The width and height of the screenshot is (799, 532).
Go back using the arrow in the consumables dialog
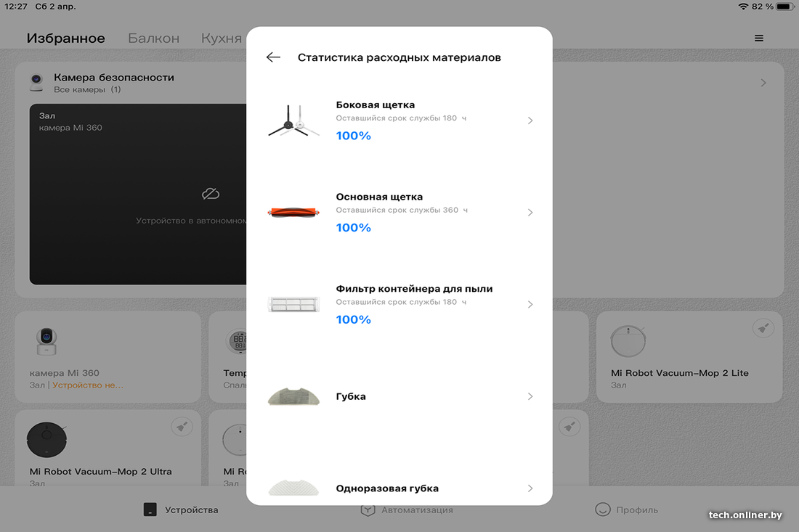[x=273, y=57]
